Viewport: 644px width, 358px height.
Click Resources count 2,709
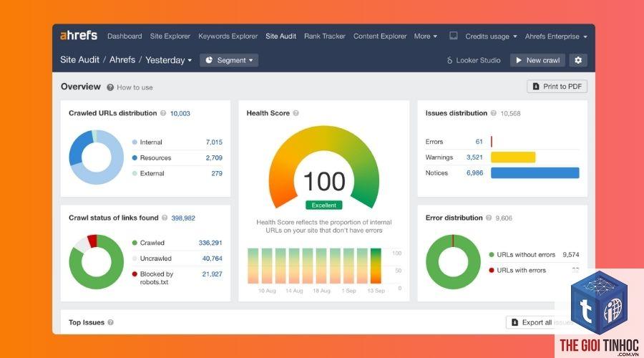click(214, 158)
